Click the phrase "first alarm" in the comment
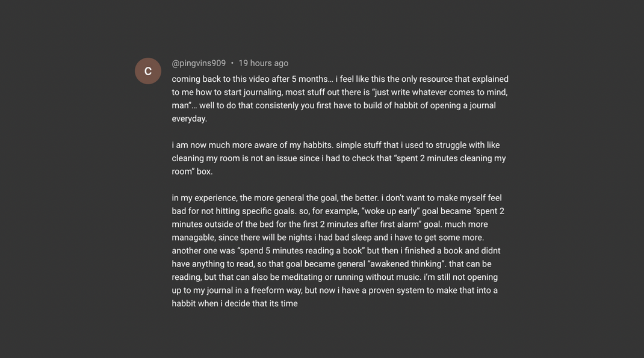The image size is (644, 358). pyautogui.click(x=400, y=224)
